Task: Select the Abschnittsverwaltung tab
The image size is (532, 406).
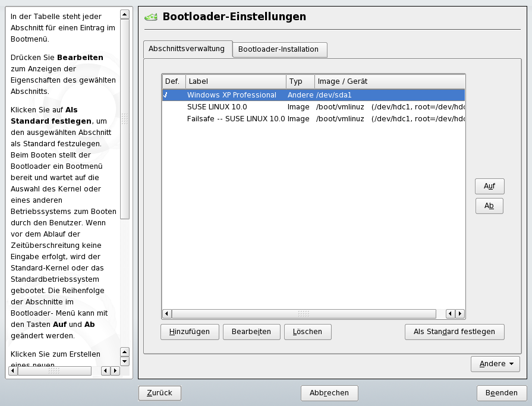Action: click(187, 49)
